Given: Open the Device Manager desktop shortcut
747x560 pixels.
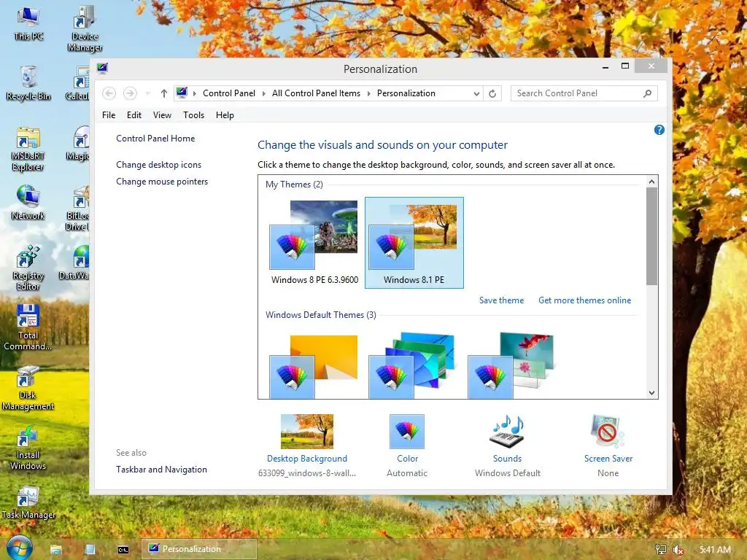Looking at the screenshot, I should 85,28.
